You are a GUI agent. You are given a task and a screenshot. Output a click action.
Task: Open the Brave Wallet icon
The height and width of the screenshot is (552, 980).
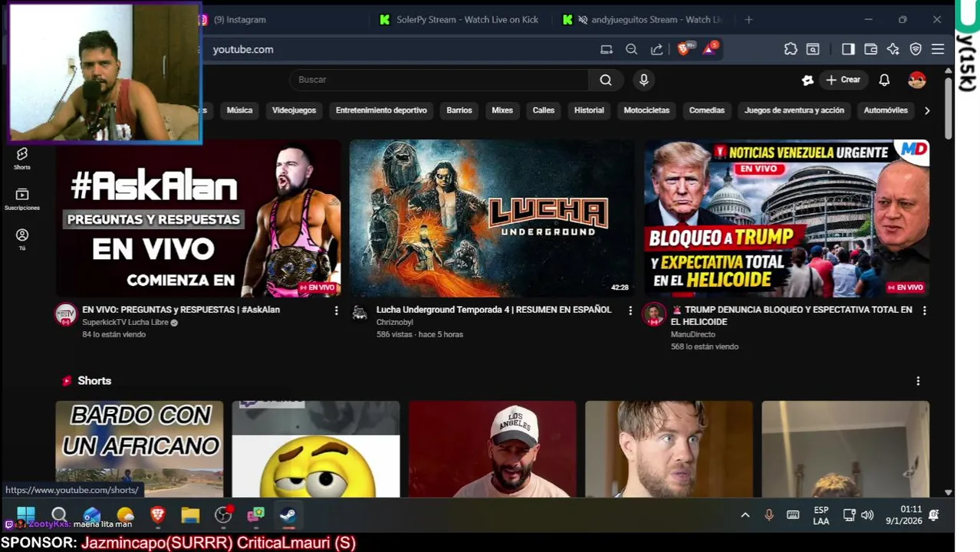click(870, 49)
